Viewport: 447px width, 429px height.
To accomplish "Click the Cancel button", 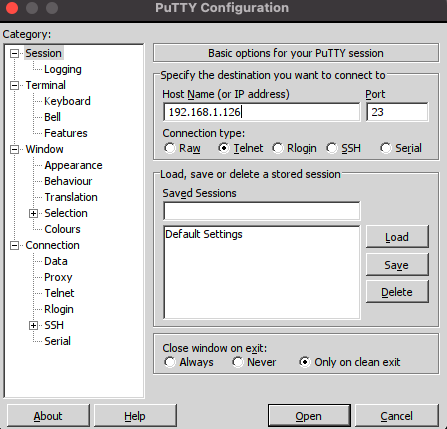I will 397,416.
